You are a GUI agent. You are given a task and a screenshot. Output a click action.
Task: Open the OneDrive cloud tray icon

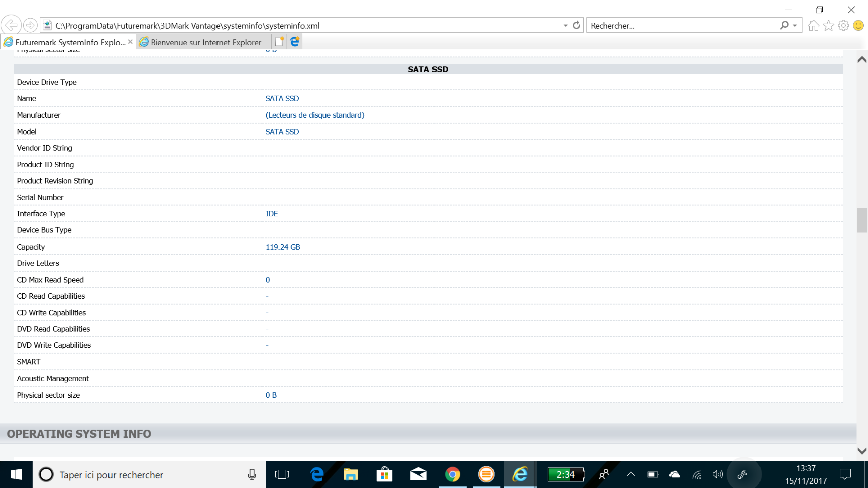(674, 474)
